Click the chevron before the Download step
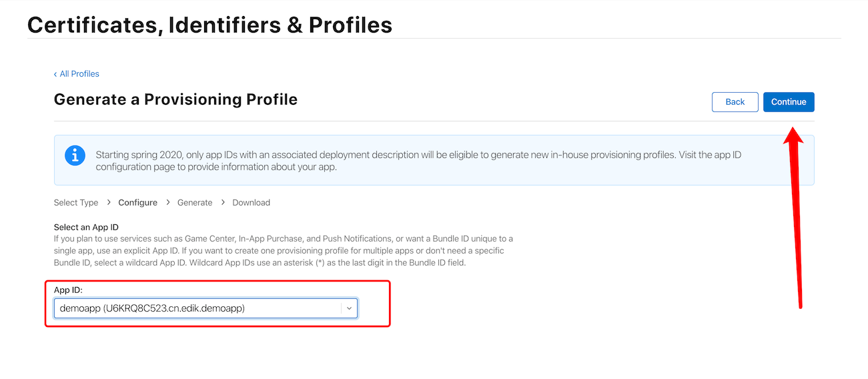The height and width of the screenshot is (379, 868). click(222, 202)
